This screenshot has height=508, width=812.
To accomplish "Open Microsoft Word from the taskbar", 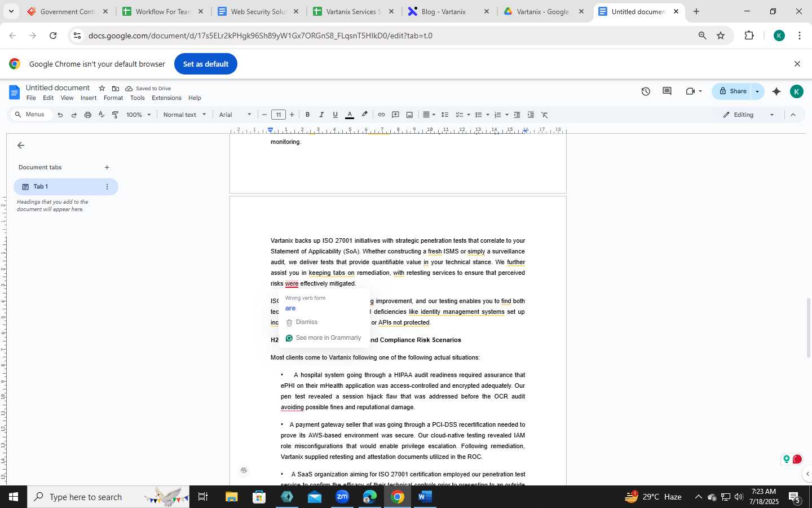I will tap(425, 497).
